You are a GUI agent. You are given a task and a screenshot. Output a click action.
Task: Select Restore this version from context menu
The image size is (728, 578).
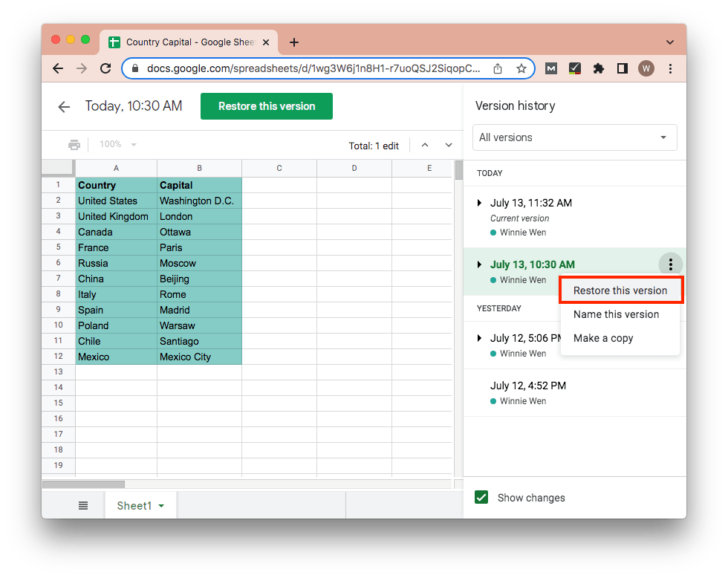click(x=620, y=290)
